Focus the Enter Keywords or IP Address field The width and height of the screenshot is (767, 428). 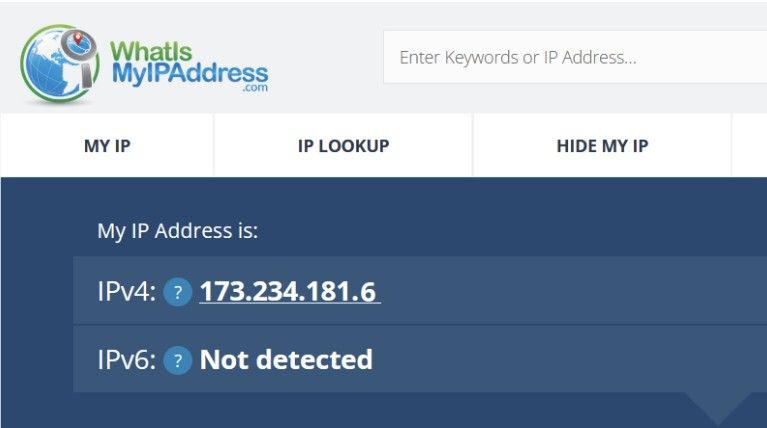575,57
